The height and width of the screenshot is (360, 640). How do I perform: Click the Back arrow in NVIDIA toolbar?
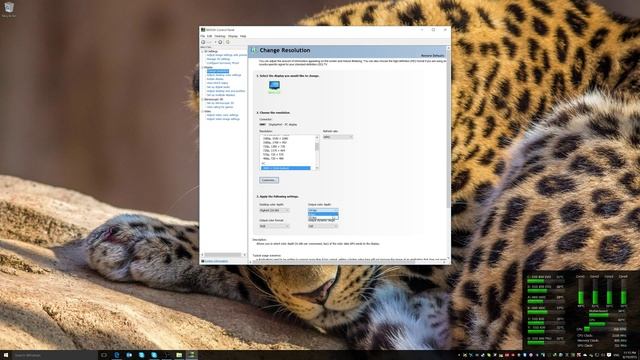[203, 42]
